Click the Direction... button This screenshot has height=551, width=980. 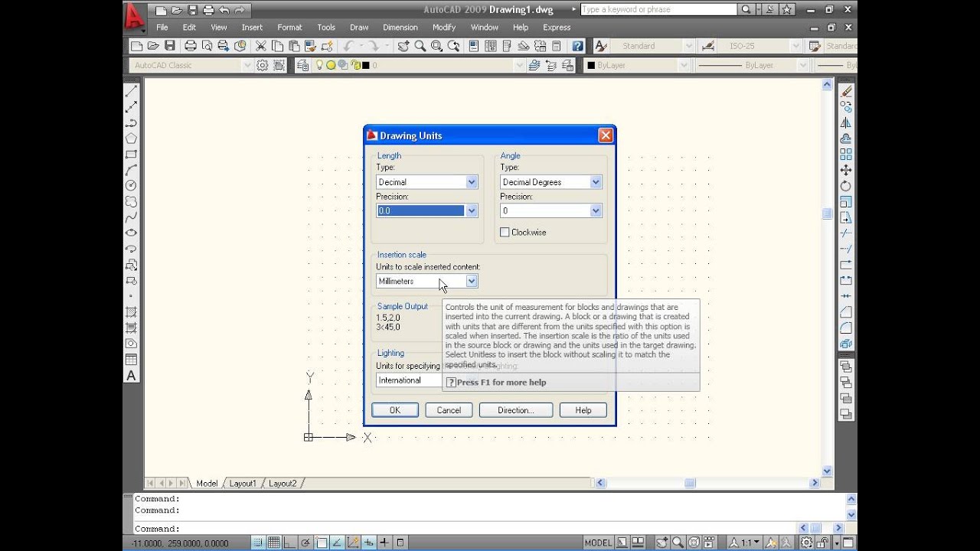tap(516, 410)
